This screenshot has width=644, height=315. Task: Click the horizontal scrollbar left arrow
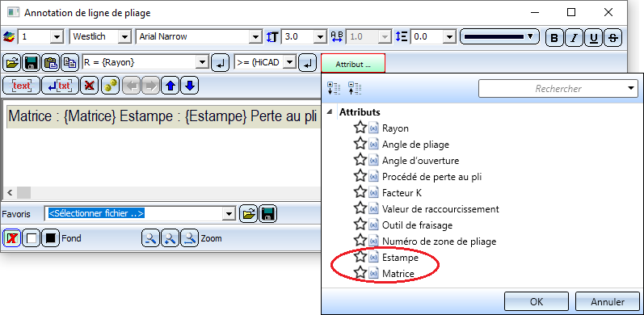click(x=10, y=191)
